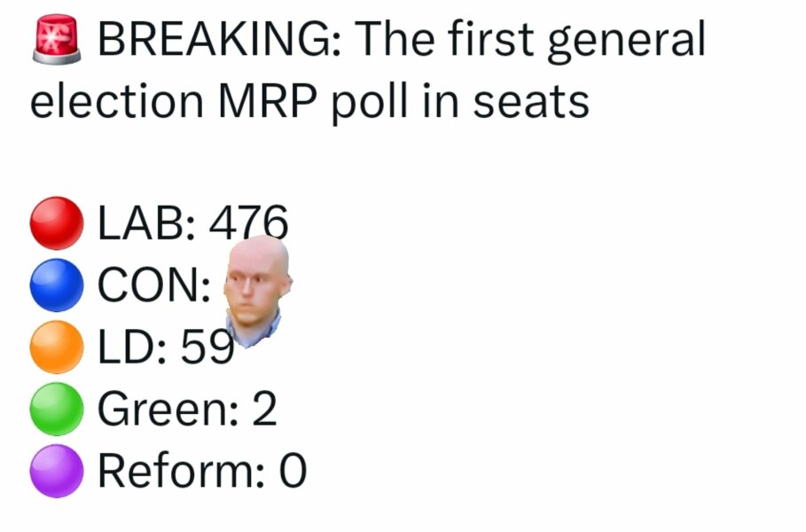The width and height of the screenshot is (806, 532).
Task: Click the red siren emoji
Action: click(56, 40)
